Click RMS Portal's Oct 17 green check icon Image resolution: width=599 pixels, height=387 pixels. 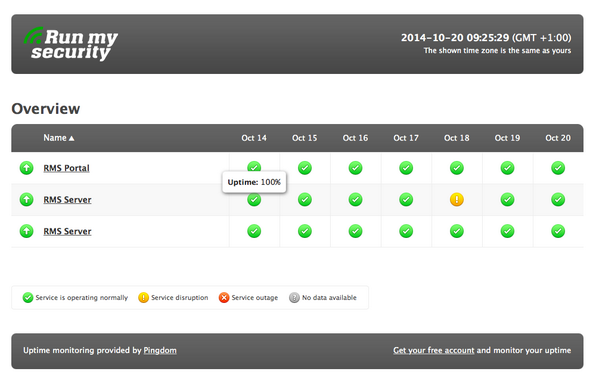click(406, 168)
